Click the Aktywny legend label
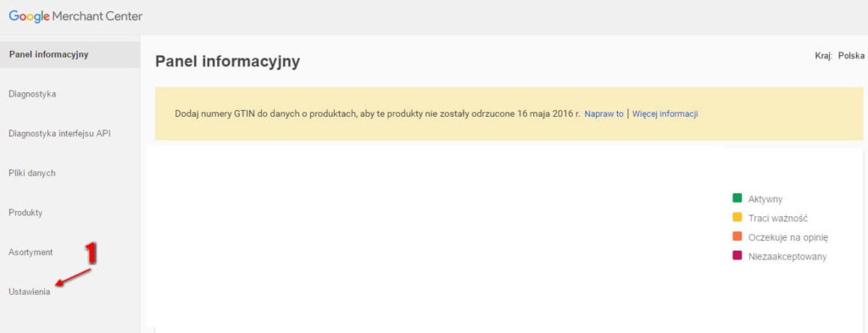The width and height of the screenshot is (868, 333). pyautogui.click(x=765, y=199)
